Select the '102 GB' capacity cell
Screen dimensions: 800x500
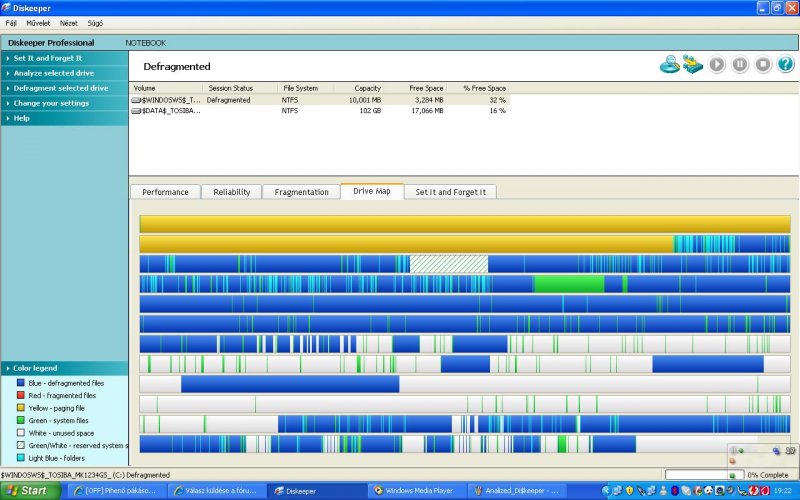(x=370, y=111)
